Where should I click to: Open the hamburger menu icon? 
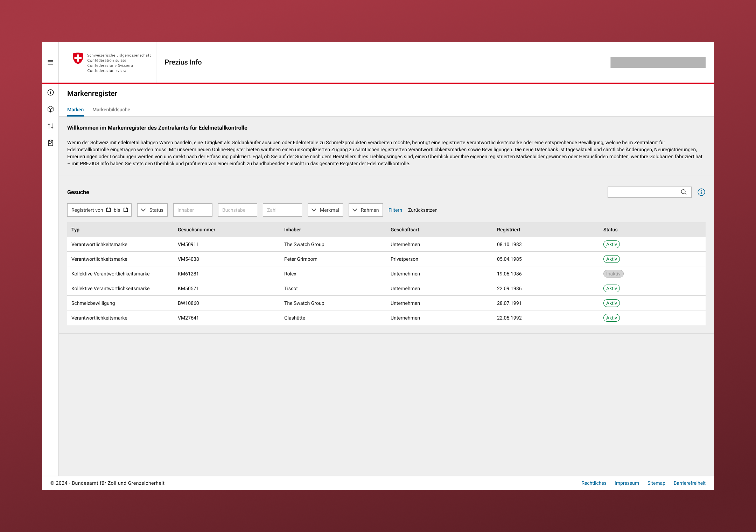coord(50,62)
